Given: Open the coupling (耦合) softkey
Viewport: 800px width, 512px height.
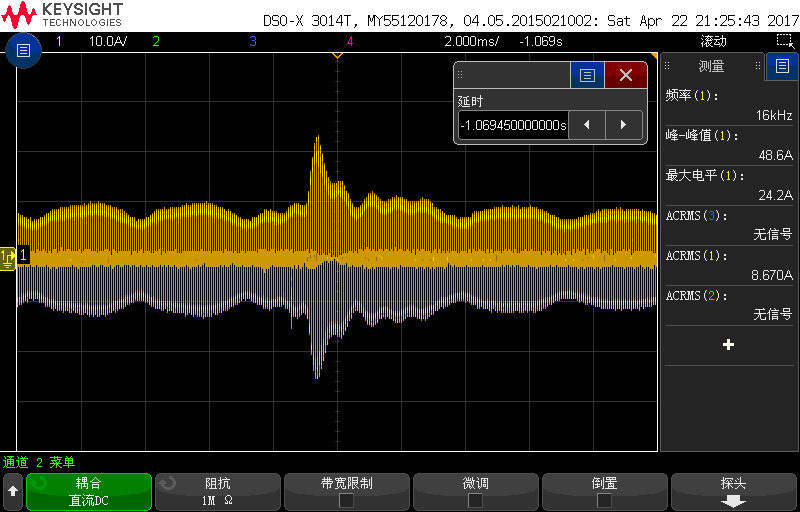Looking at the screenshot, I should tap(89, 492).
